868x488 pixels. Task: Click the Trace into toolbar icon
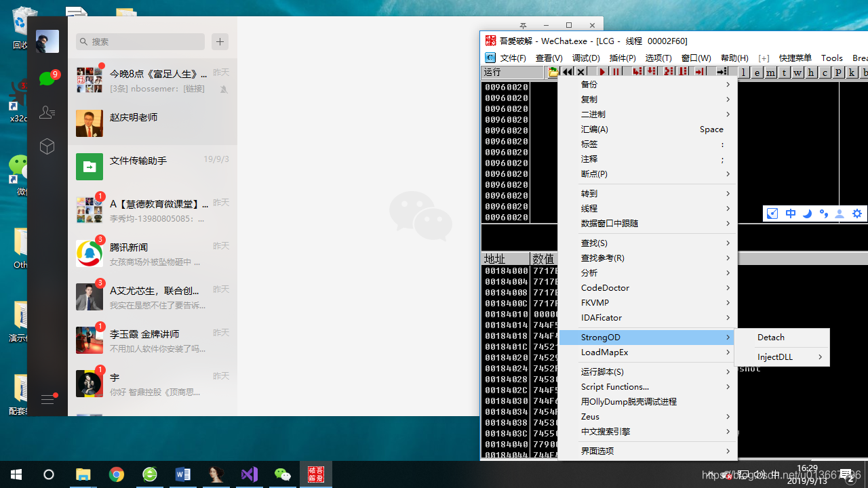tap(669, 72)
